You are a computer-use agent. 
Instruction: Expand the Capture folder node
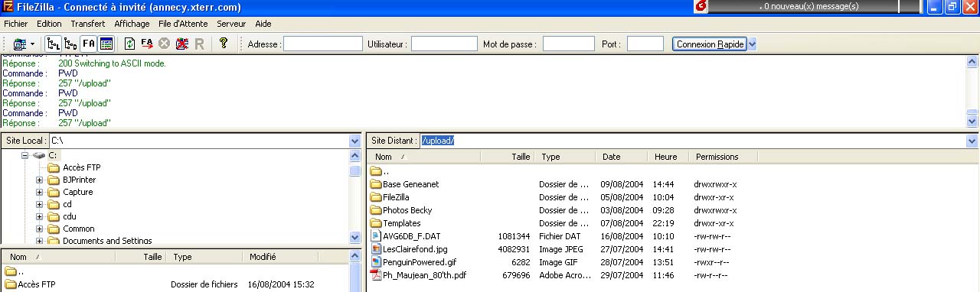coord(39,192)
